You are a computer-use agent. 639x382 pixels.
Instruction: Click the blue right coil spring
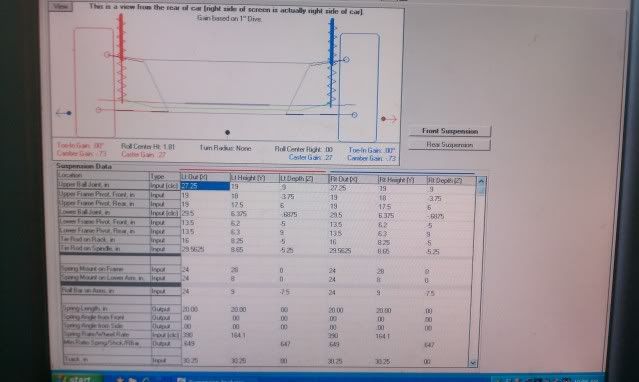point(332,63)
